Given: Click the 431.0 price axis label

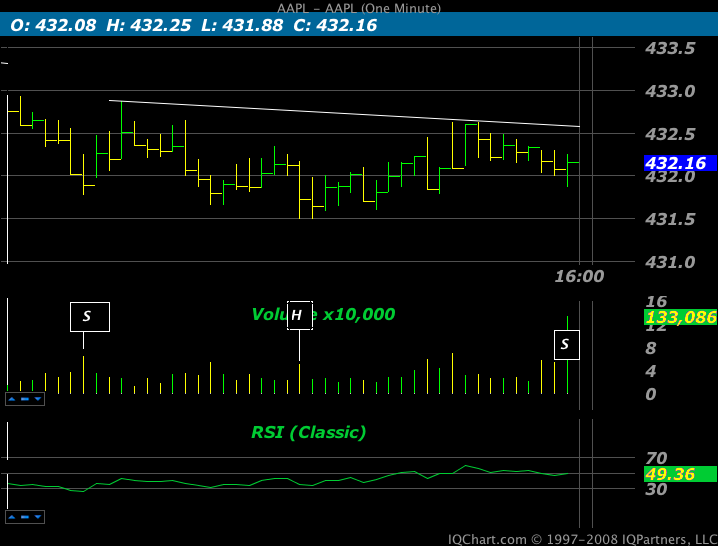Looking at the screenshot, I should click(x=670, y=262).
